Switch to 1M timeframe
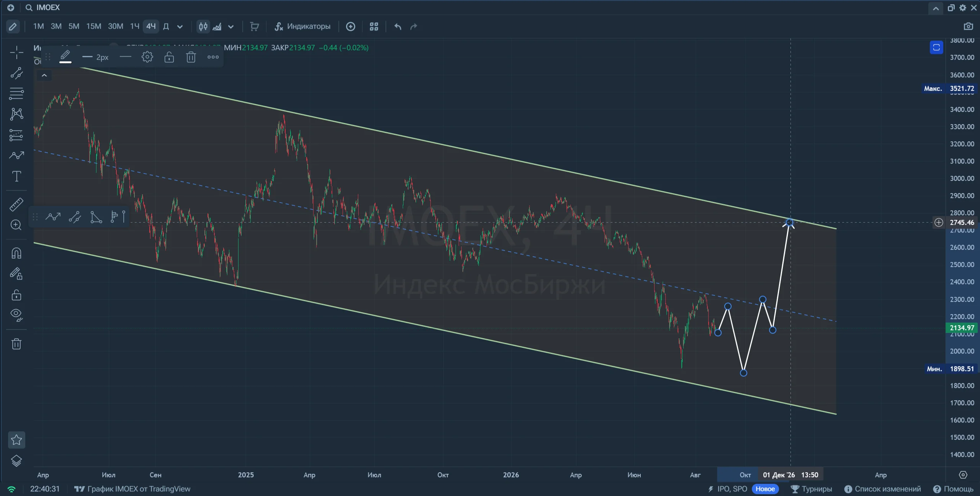 pos(38,26)
